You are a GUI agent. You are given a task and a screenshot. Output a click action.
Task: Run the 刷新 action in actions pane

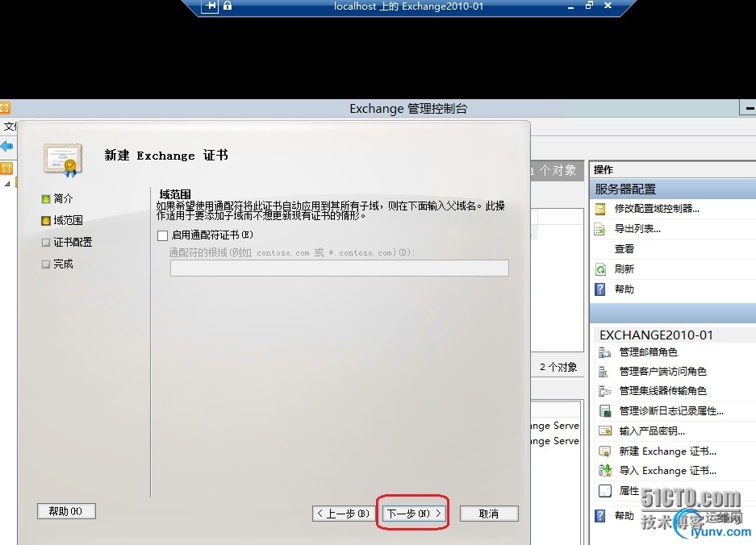[624, 269]
